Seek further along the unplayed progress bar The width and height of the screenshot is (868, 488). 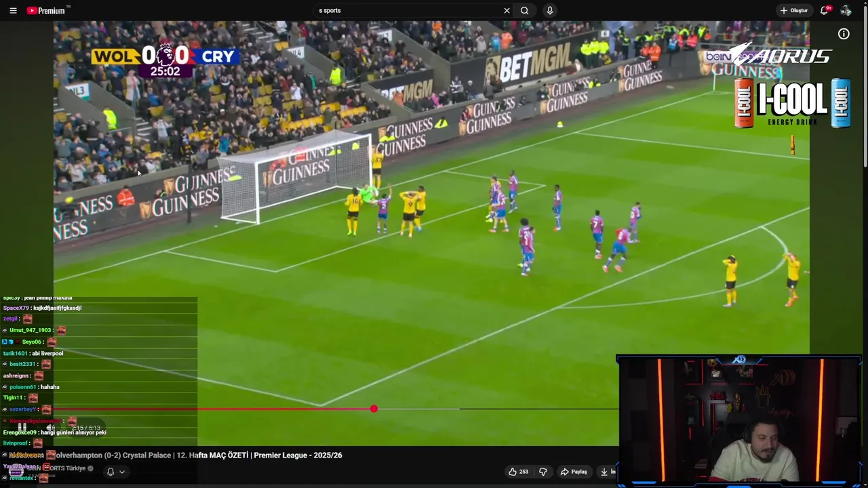point(539,409)
